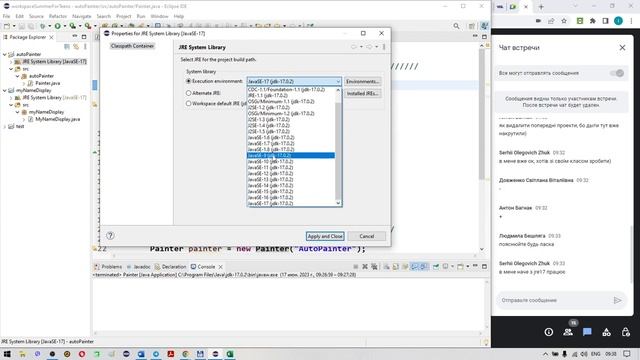Click Apply and Close button
Image resolution: width=640 pixels, height=360 pixels.
[325, 236]
